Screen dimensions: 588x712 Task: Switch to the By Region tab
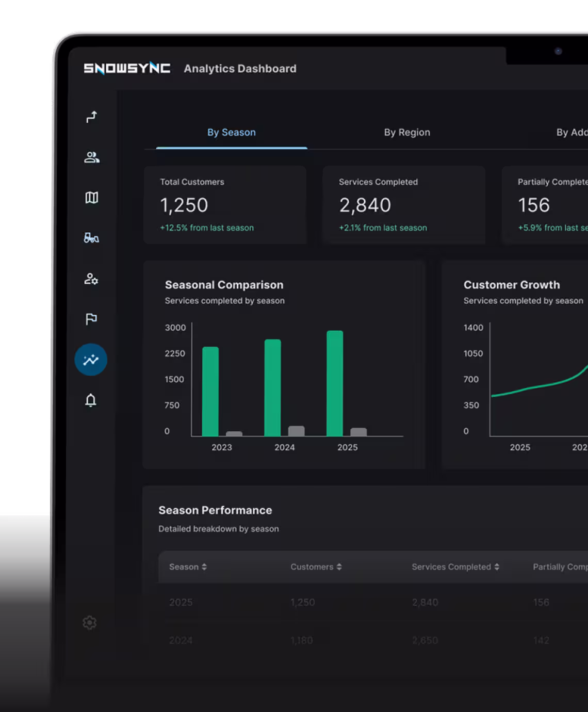pyautogui.click(x=407, y=133)
